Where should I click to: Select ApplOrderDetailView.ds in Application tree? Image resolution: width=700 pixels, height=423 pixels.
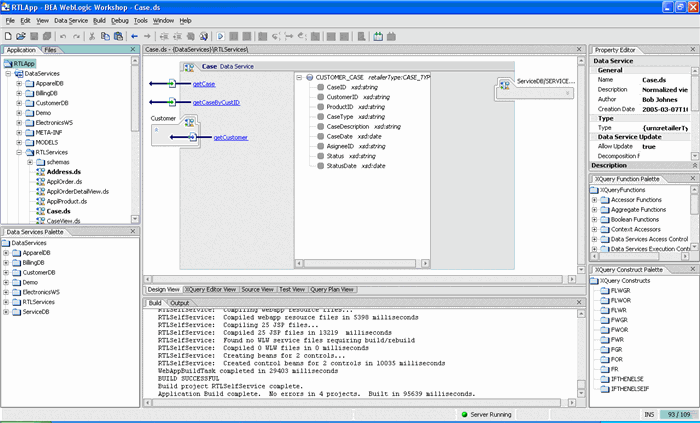tap(78, 191)
